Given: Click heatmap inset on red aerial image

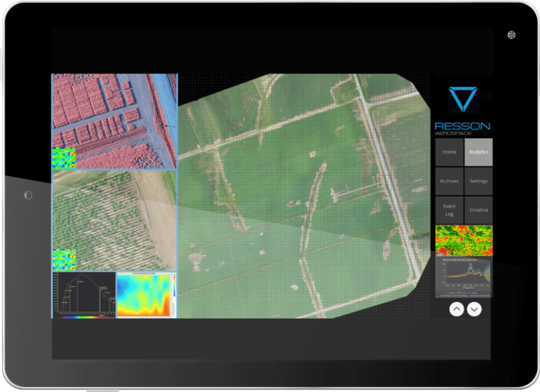Looking at the screenshot, I should [x=64, y=158].
